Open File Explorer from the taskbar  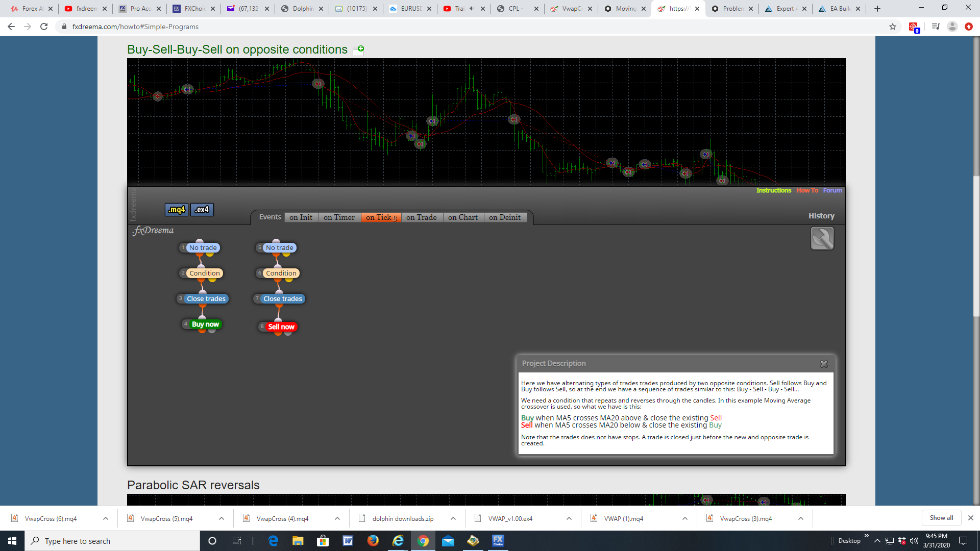tap(298, 541)
